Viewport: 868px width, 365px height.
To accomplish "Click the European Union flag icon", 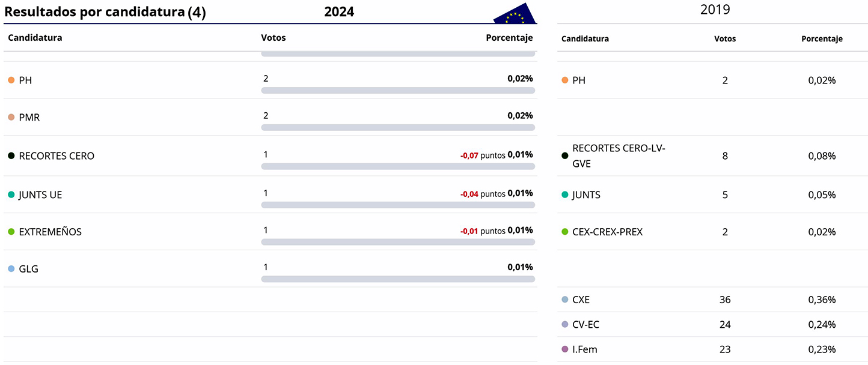I will (515, 14).
